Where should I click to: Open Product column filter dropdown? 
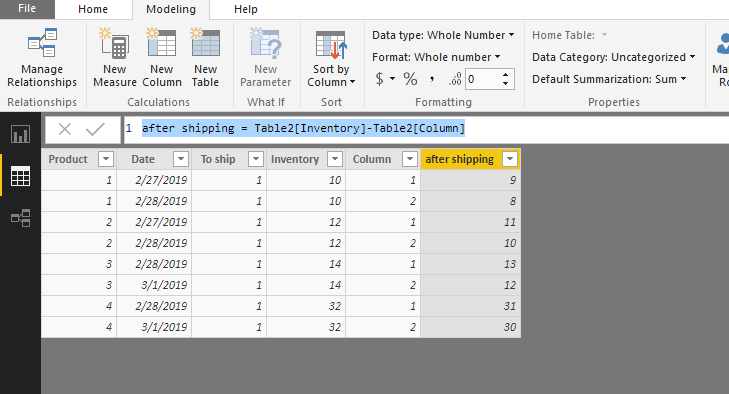pos(106,159)
